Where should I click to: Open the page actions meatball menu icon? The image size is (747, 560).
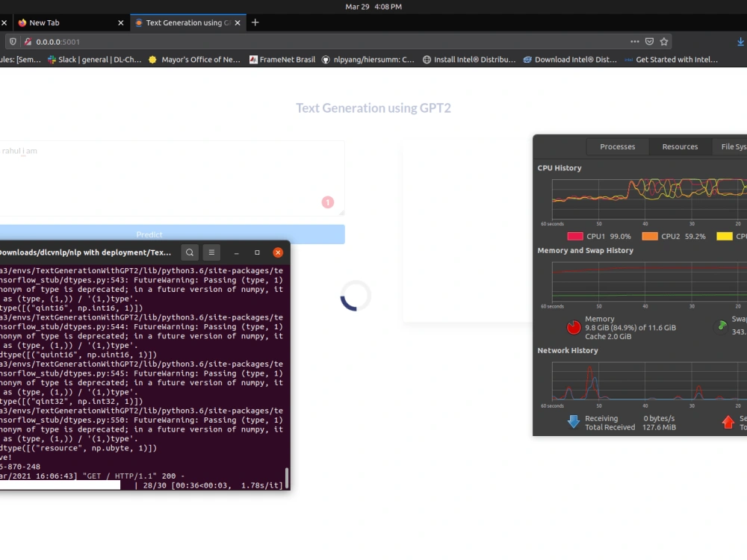point(634,43)
